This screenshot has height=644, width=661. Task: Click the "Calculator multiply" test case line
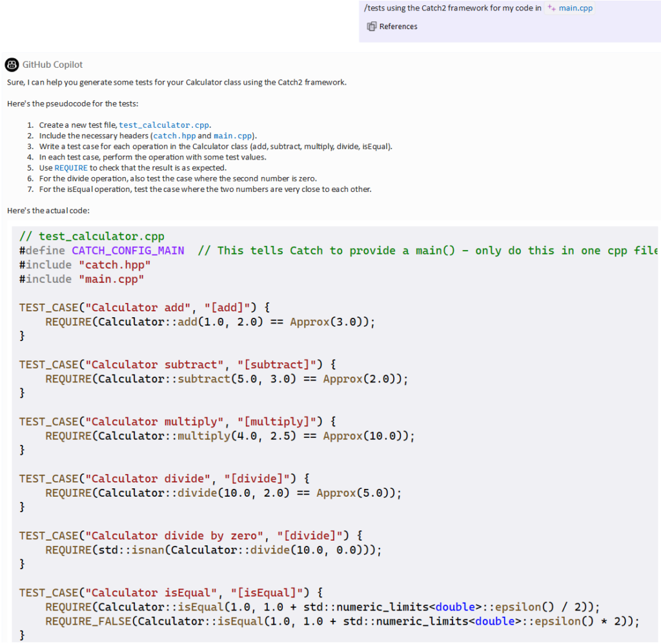coord(178,422)
